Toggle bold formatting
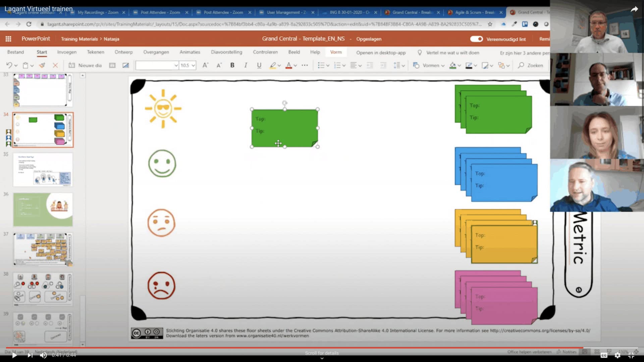Screen dimensions: 644x362 pos(232,65)
